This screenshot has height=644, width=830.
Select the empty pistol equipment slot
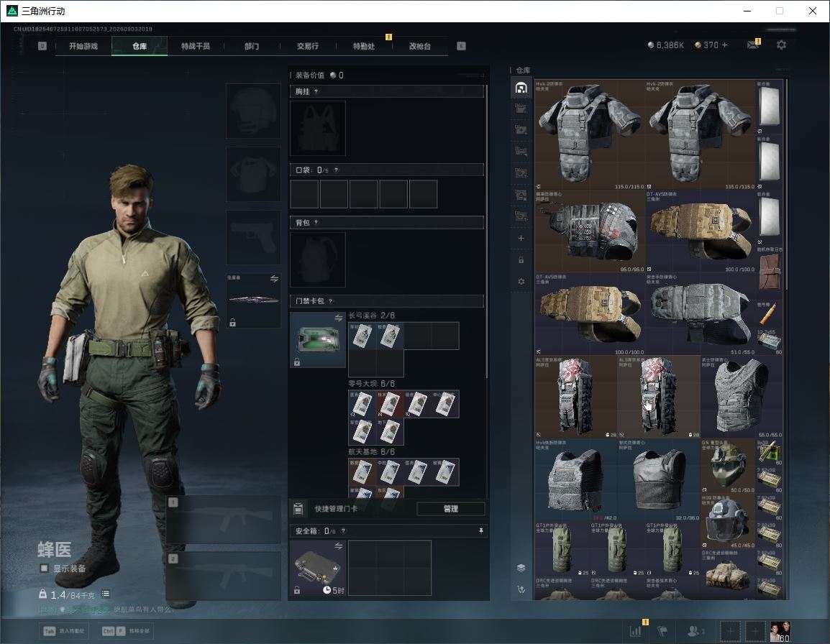254,238
